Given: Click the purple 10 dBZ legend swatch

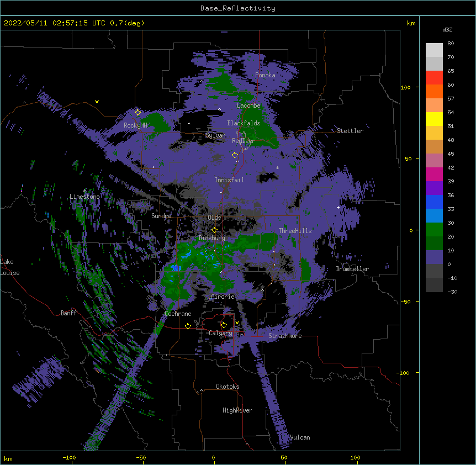Looking at the screenshot, I should pos(434,257).
